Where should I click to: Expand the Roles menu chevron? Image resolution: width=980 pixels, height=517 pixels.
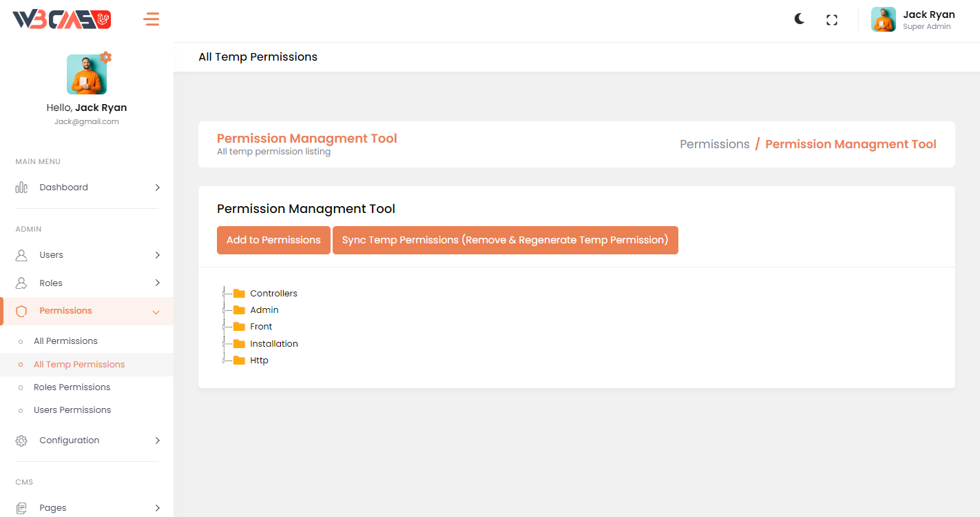[157, 283]
